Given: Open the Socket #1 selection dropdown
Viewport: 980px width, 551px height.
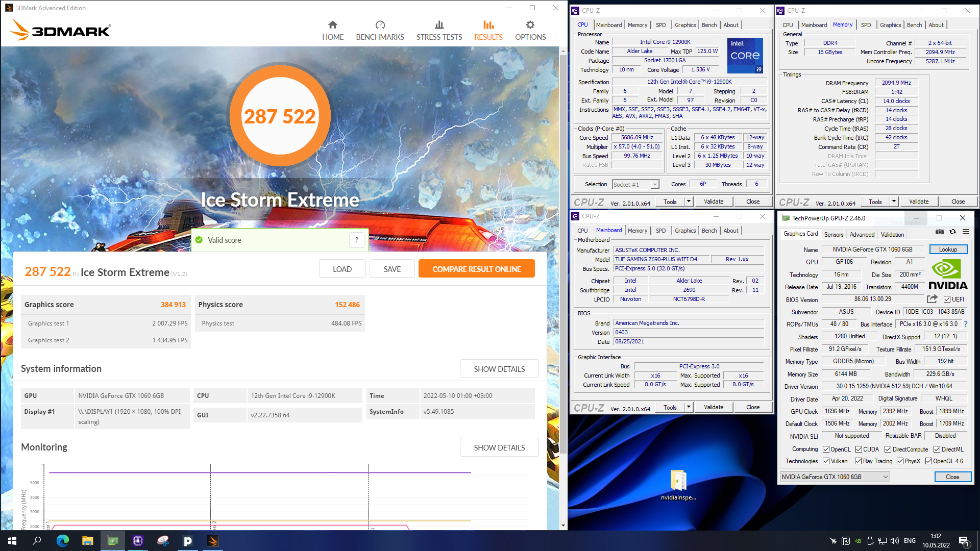Looking at the screenshot, I should (636, 185).
